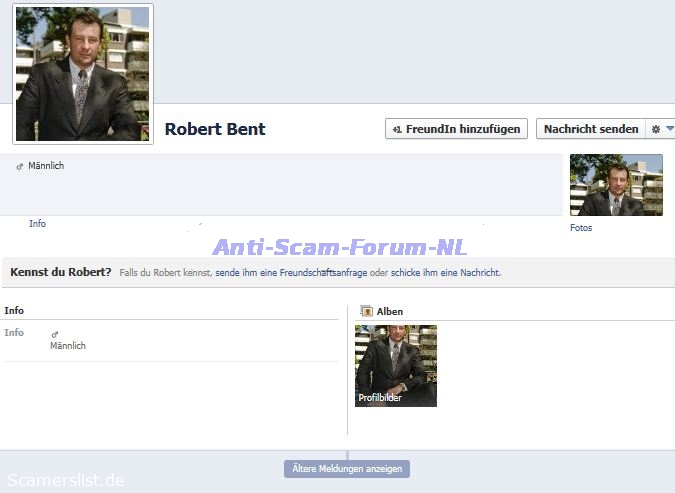Go to the Fotos link
The image size is (675, 493).
click(581, 228)
